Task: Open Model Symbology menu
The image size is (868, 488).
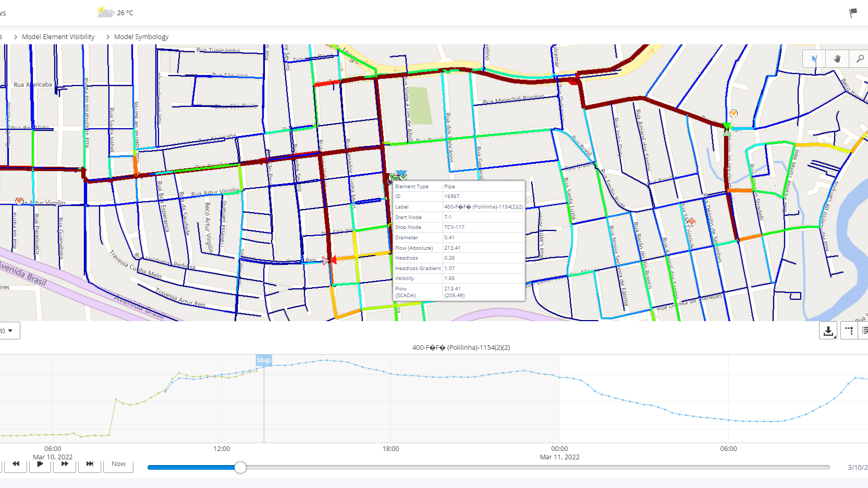Action: [141, 37]
